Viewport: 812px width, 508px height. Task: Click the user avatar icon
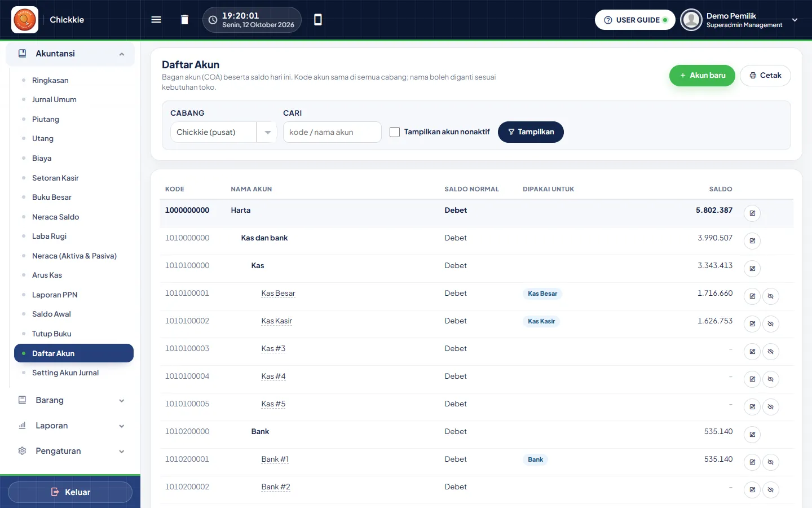click(691, 20)
